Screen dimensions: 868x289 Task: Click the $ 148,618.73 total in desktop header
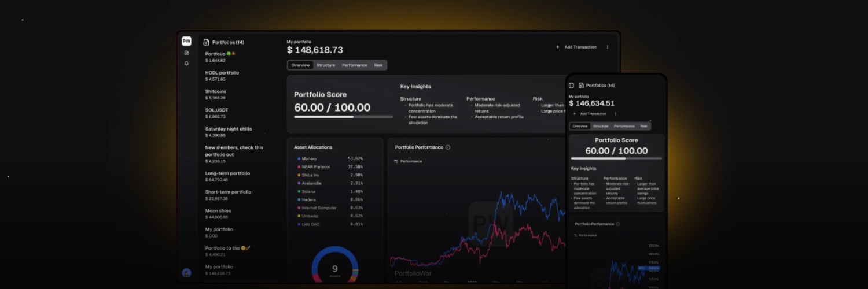point(315,50)
